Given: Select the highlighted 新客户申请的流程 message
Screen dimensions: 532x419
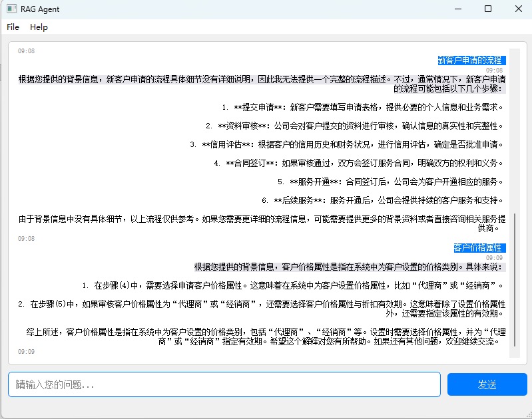Looking at the screenshot, I should 471,61.
